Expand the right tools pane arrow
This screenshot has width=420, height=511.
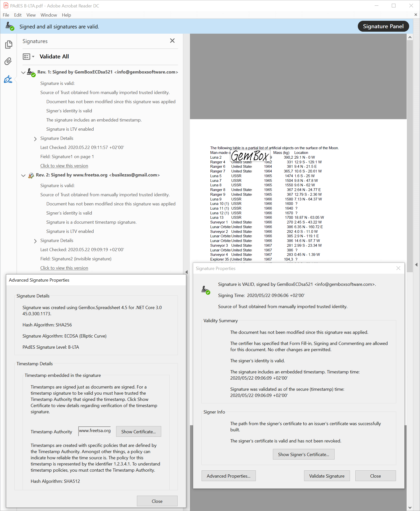click(416, 265)
